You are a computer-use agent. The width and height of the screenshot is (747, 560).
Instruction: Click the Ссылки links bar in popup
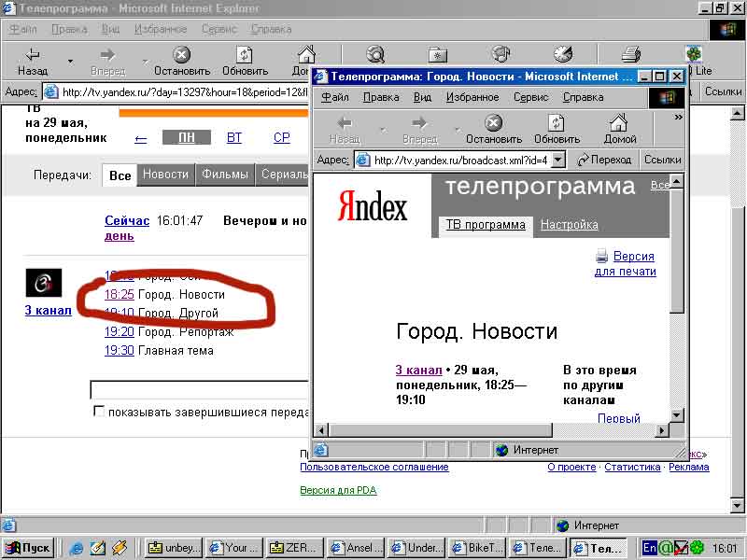663,160
